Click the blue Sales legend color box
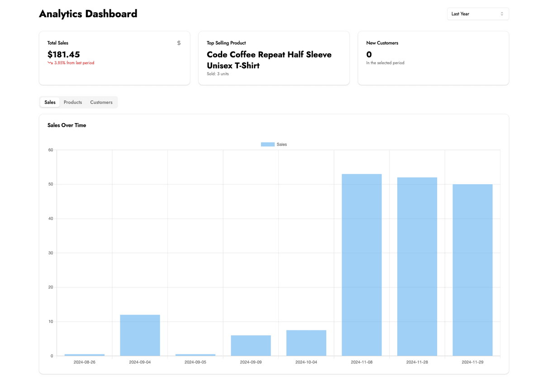The height and width of the screenshot is (392, 543). pyautogui.click(x=267, y=144)
